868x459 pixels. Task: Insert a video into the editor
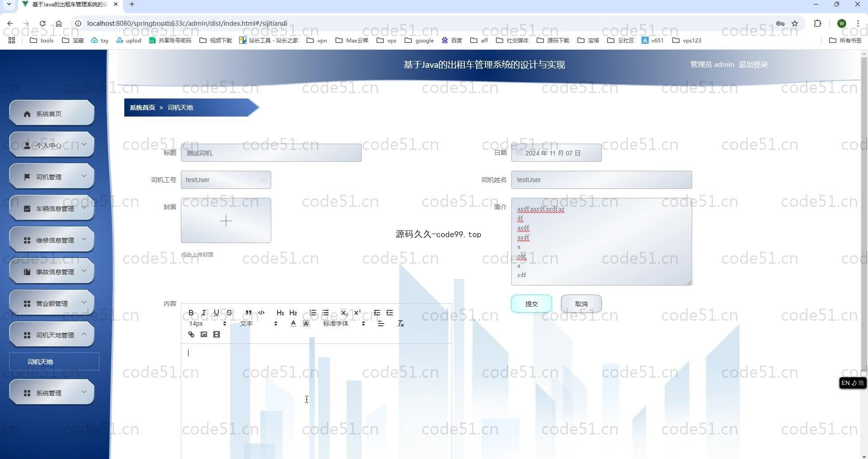pyautogui.click(x=217, y=334)
